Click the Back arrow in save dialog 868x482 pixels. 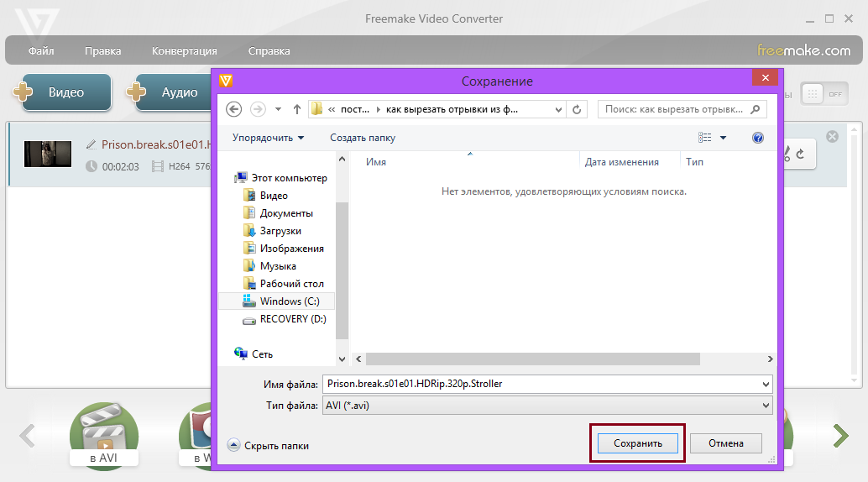pyautogui.click(x=234, y=109)
